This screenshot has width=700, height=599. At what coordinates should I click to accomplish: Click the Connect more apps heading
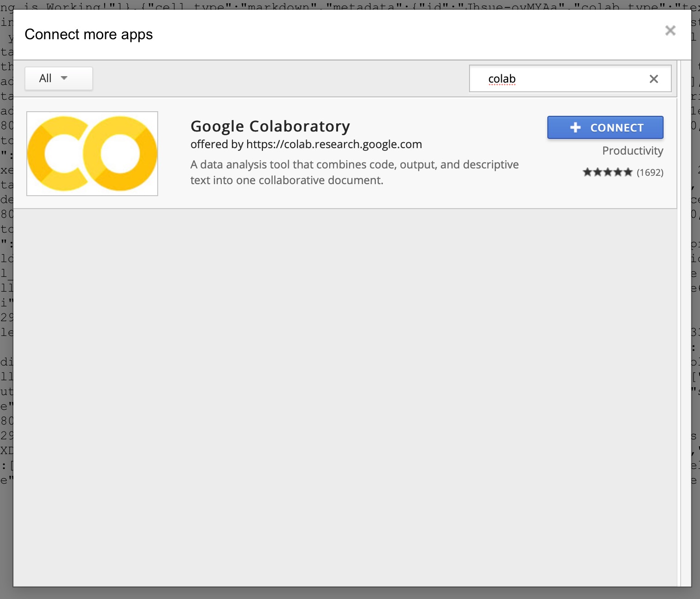click(89, 35)
